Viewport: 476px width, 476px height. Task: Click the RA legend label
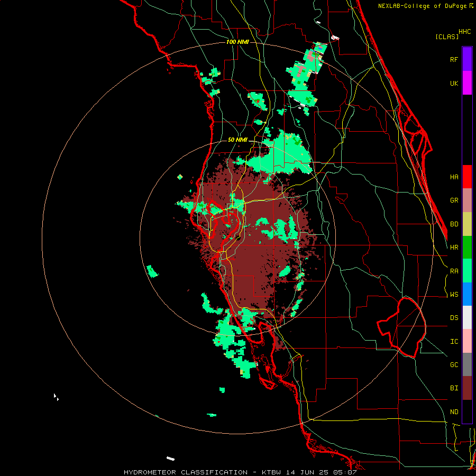(x=454, y=271)
